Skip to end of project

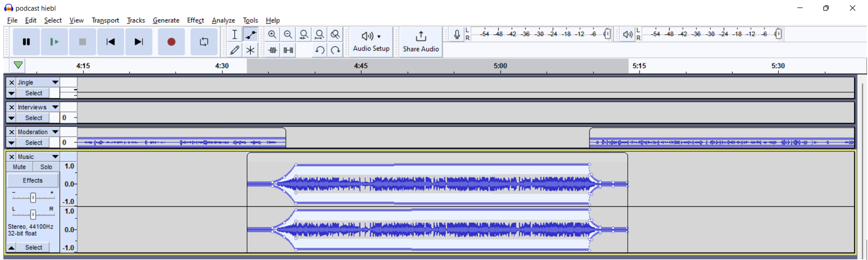tap(139, 42)
